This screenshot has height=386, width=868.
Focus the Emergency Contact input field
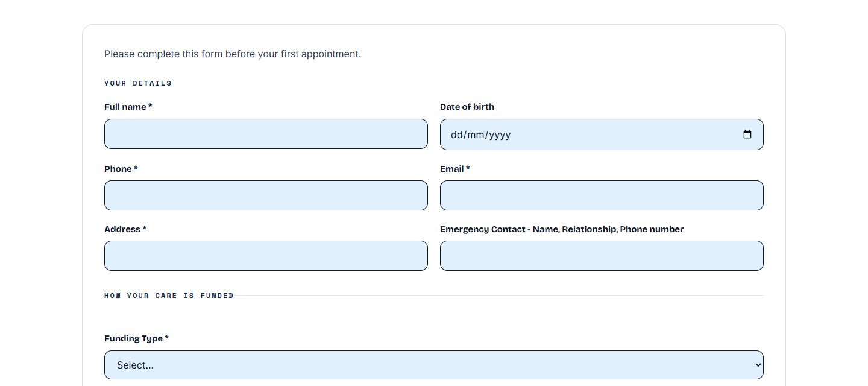point(602,256)
